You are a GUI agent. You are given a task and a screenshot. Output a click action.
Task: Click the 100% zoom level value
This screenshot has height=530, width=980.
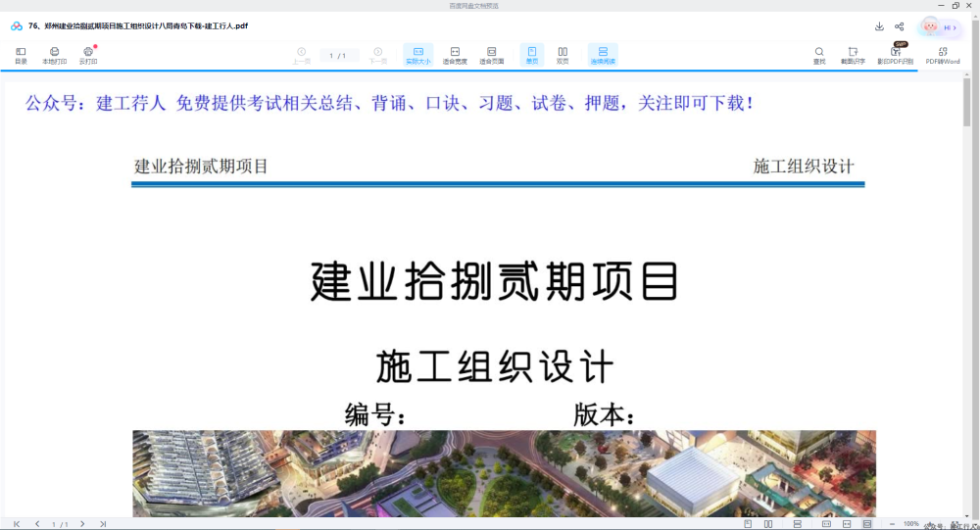911,524
